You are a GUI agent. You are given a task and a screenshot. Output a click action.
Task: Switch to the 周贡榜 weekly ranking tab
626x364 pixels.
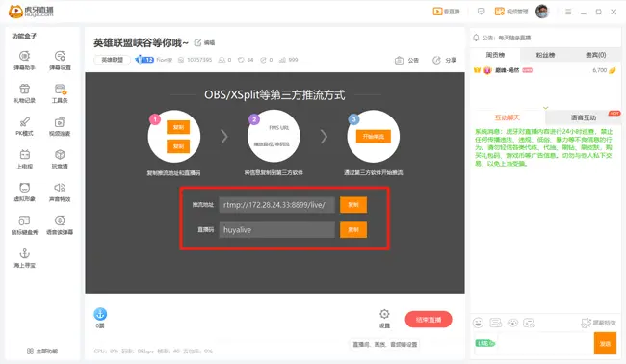tap(495, 55)
